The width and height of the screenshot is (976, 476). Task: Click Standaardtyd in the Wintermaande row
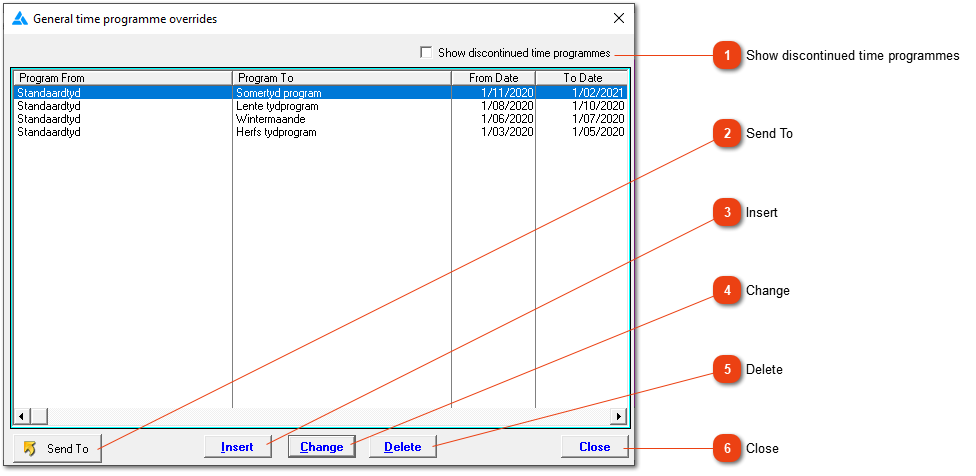tap(49, 119)
